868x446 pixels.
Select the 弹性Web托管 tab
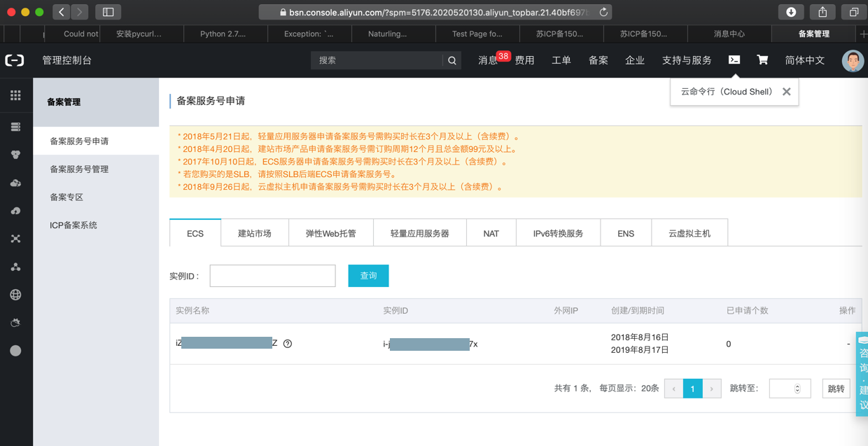(x=331, y=233)
